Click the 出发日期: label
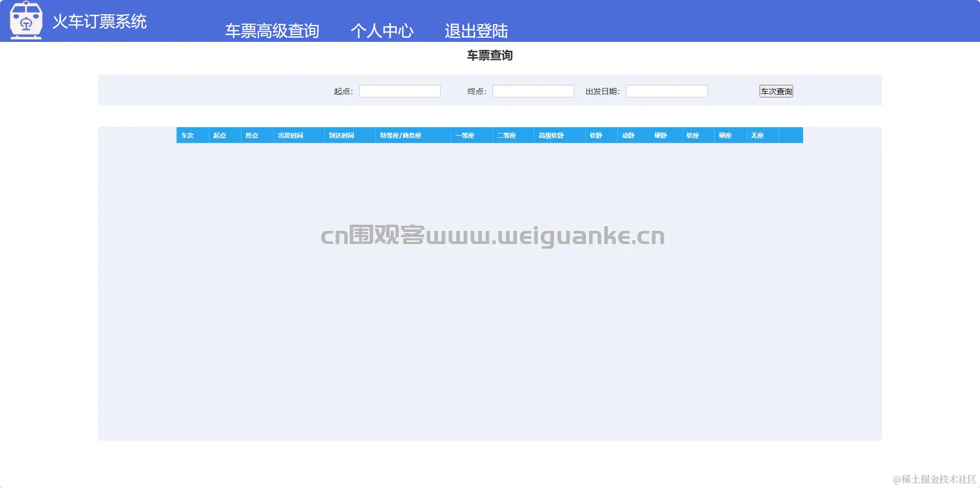Image resolution: width=980 pixels, height=488 pixels. pos(603,92)
